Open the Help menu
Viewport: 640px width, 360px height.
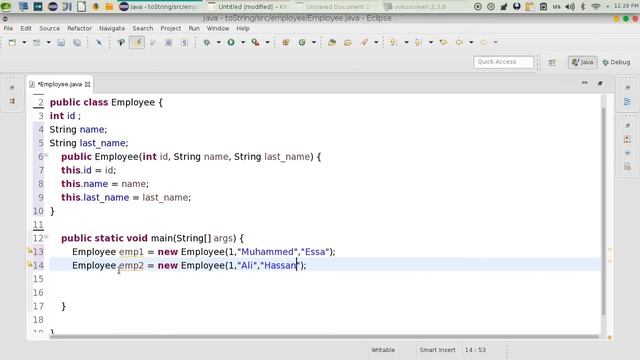pyautogui.click(x=243, y=29)
